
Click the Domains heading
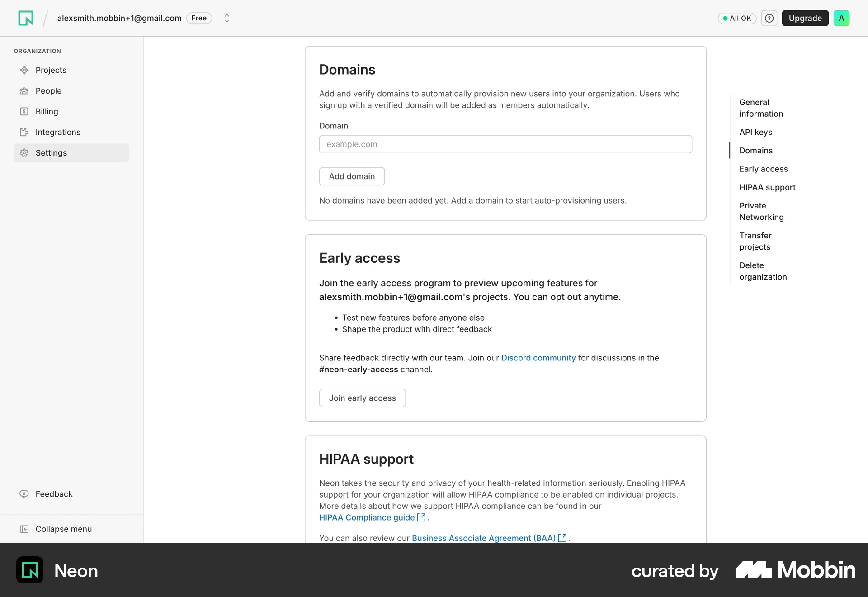pyautogui.click(x=347, y=70)
